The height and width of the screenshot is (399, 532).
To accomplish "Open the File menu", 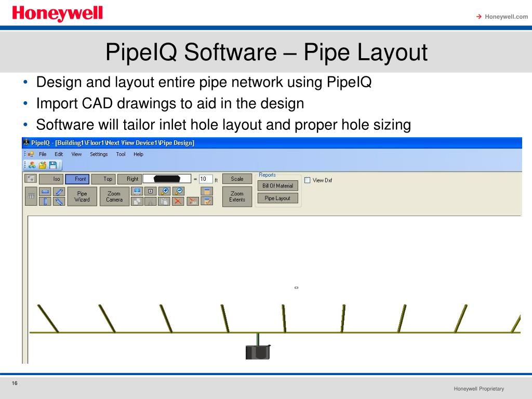I will (43, 154).
